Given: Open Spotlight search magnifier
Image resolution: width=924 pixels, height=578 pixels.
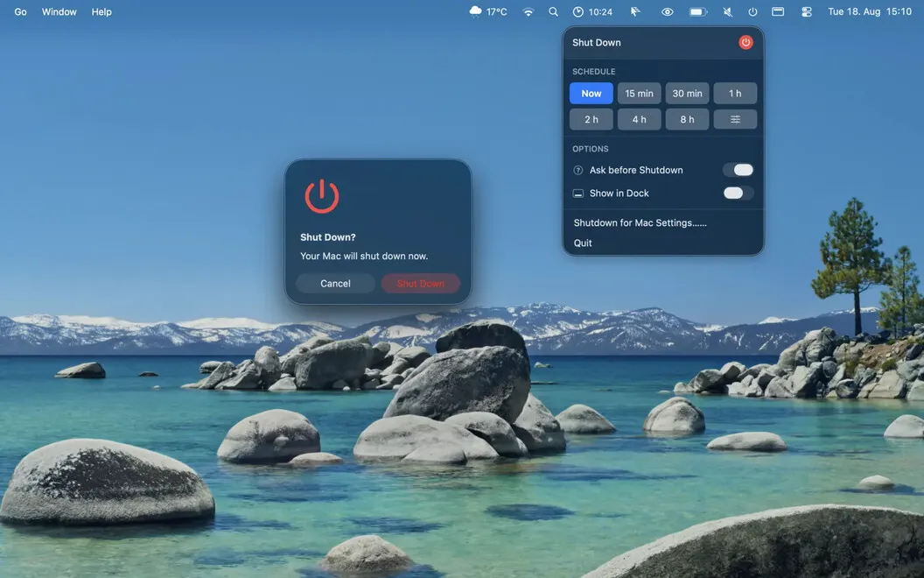Looking at the screenshot, I should point(553,11).
